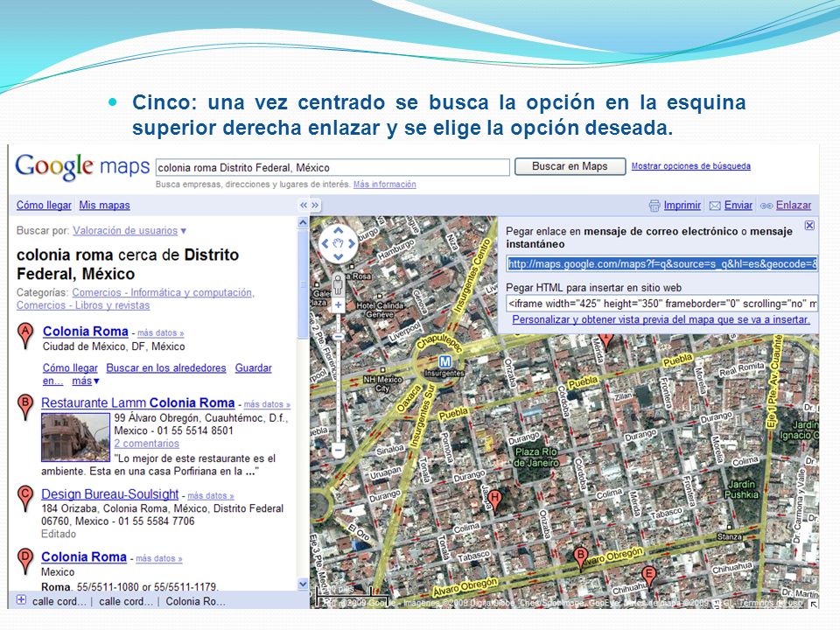Close the paste-link popup
The image size is (840, 630).
pyautogui.click(x=810, y=226)
